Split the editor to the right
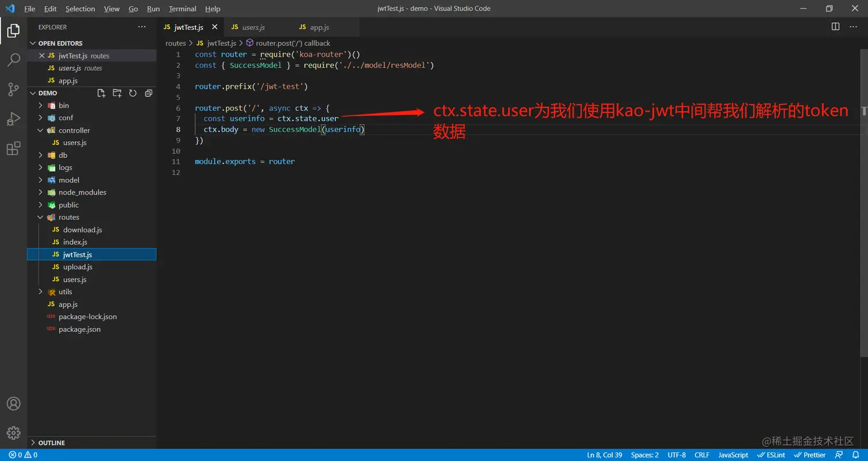 pos(835,27)
